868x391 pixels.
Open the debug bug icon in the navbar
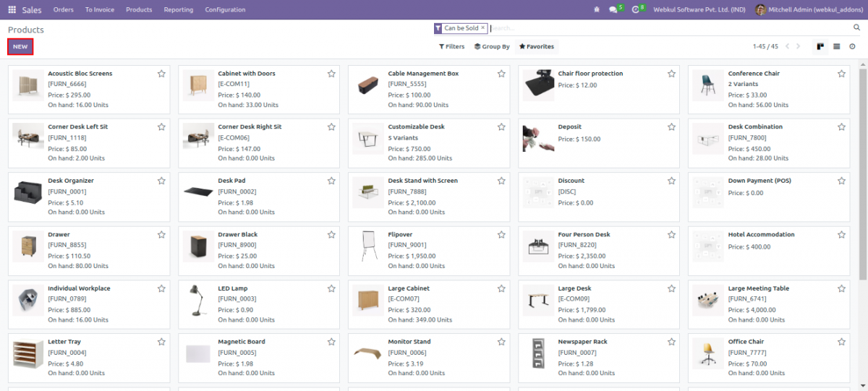point(597,9)
